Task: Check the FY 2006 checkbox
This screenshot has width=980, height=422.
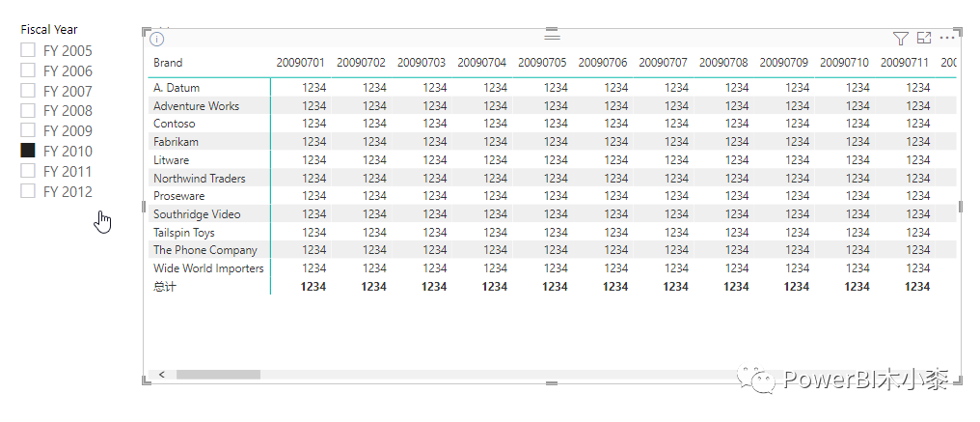Action: click(x=28, y=70)
